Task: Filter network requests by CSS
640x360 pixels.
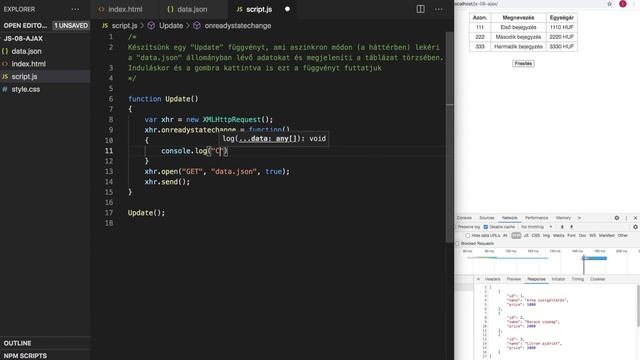Action: [536, 236]
